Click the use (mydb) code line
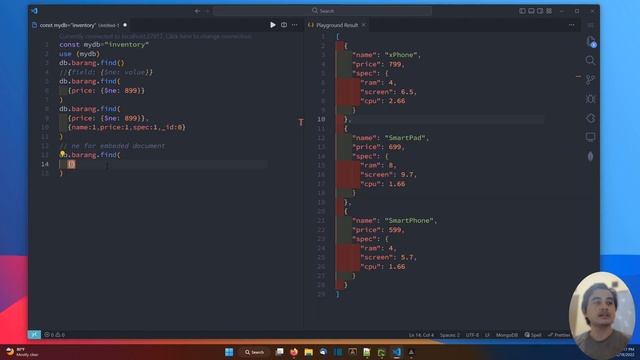640x360 pixels. pyautogui.click(x=80, y=54)
